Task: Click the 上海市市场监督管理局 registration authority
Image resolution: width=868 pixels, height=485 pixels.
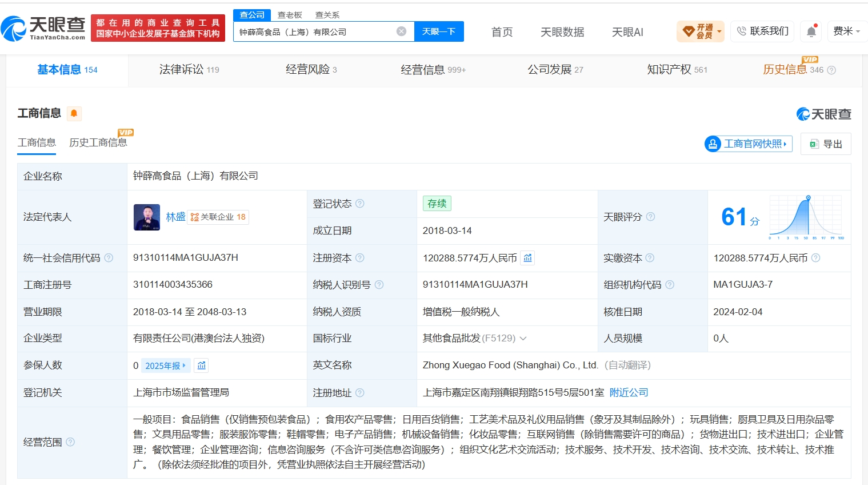Action: (x=181, y=393)
